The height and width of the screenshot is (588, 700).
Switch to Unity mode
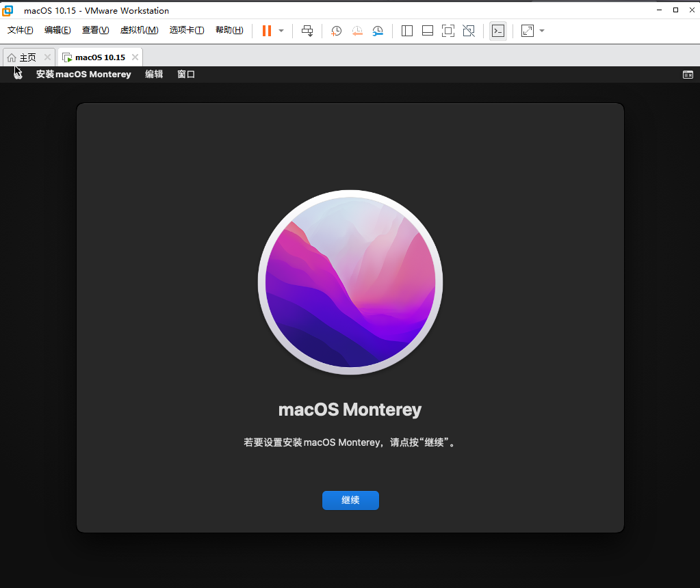[469, 31]
